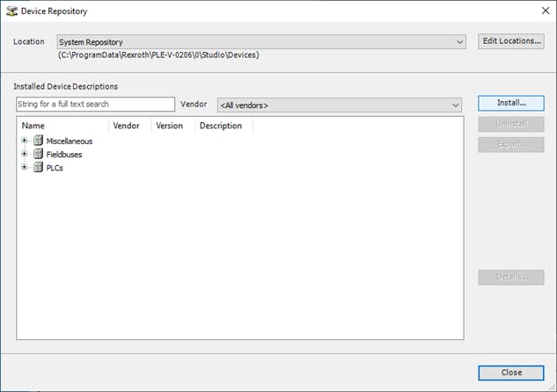Sort by the Vendor column header
557x392 pixels.
click(x=127, y=126)
